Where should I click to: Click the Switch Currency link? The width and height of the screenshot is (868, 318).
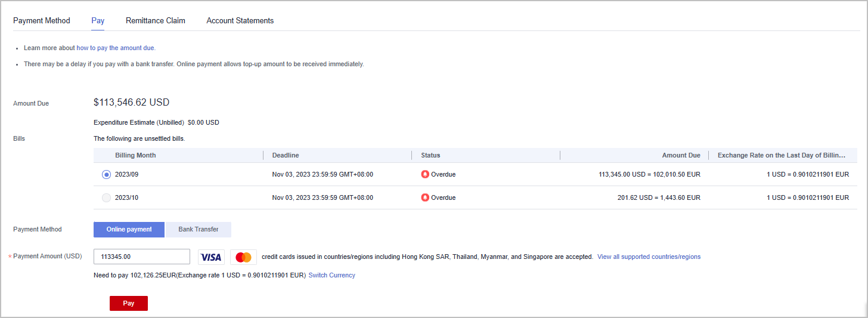[x=331, y=276]
